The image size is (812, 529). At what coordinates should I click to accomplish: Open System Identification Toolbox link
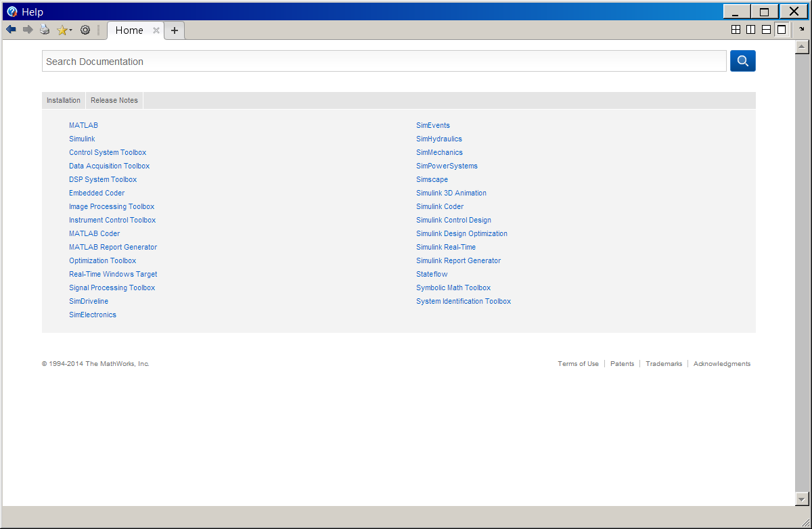coord(464,301)
